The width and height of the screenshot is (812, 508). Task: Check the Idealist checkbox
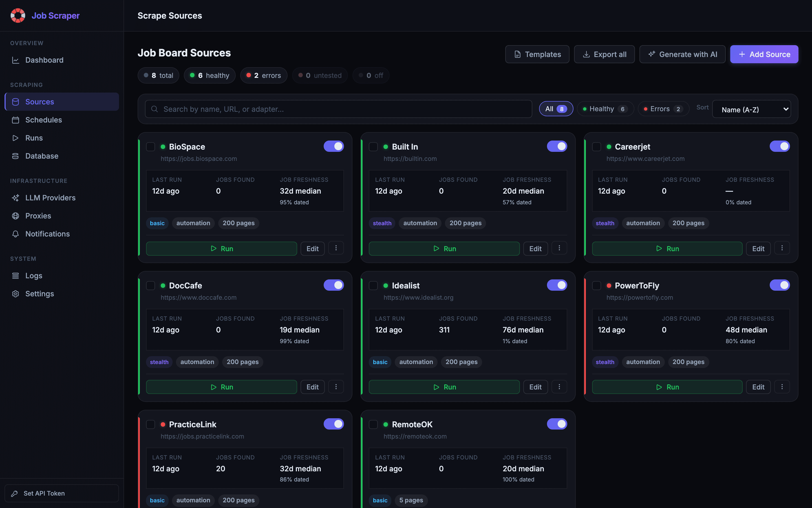[374, 286]
